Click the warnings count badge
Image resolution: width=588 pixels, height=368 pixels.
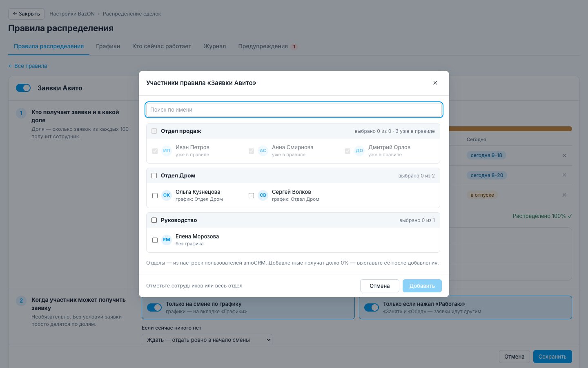coord(294,47)
